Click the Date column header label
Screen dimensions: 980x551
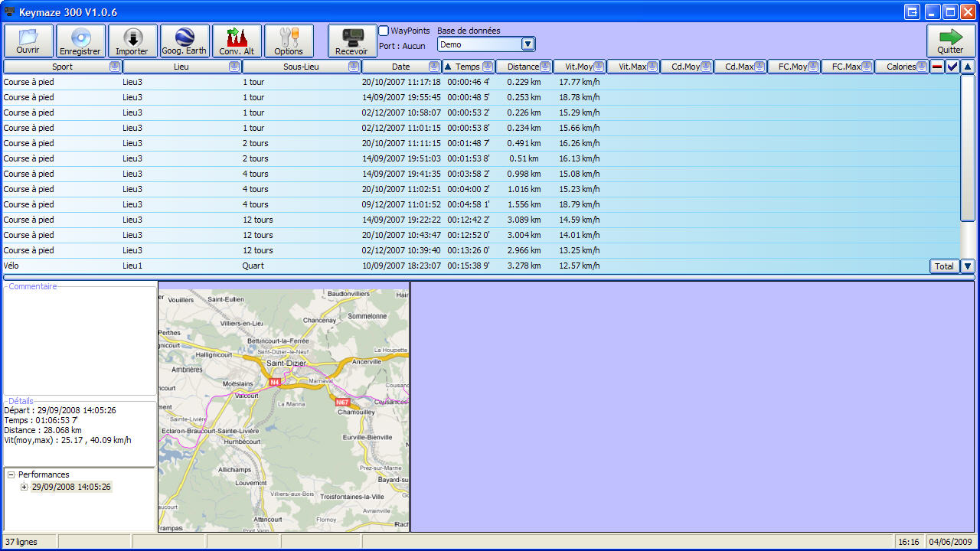(401, 67)
